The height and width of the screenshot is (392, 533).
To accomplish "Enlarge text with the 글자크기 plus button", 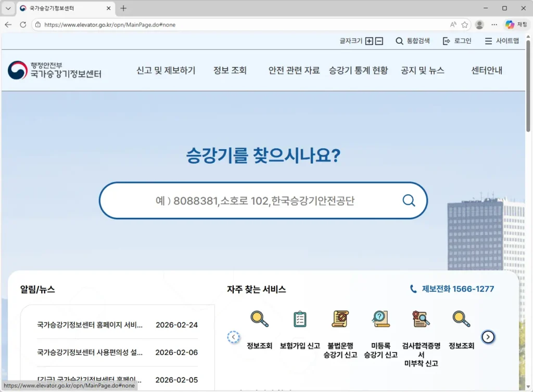I will (369, 41).
